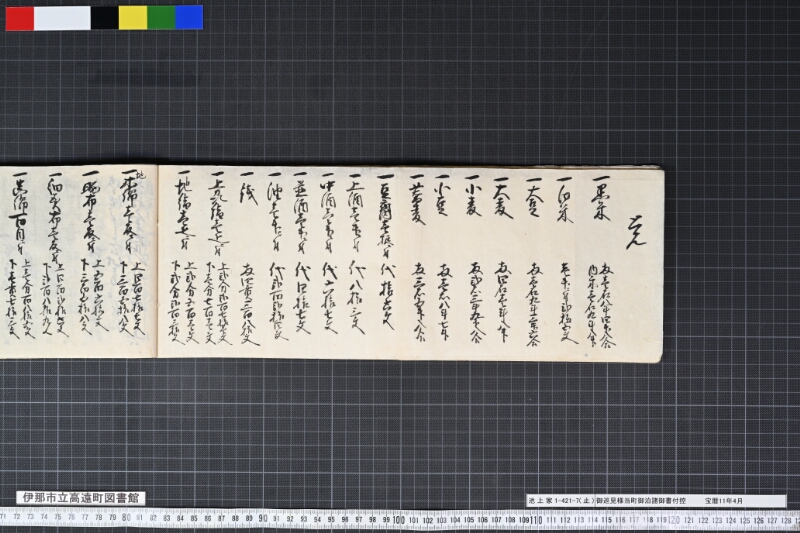Click the 110 mark on the ruler

535,520
